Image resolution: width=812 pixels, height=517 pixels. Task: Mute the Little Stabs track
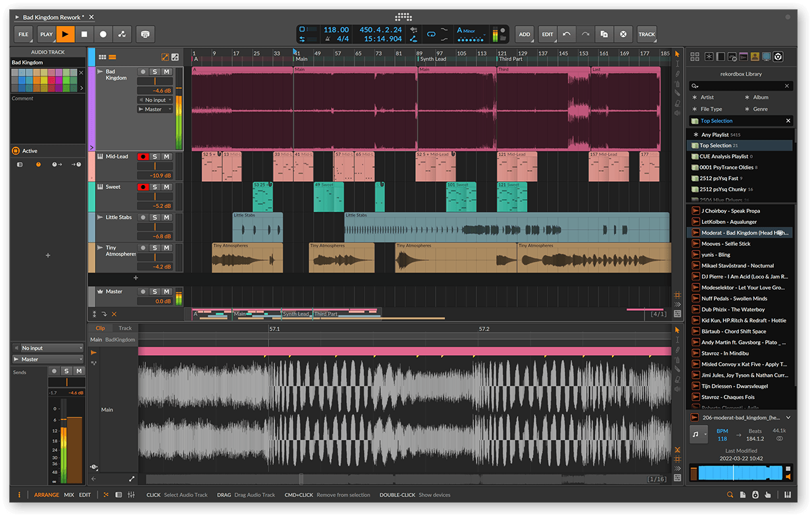[166, 217]
